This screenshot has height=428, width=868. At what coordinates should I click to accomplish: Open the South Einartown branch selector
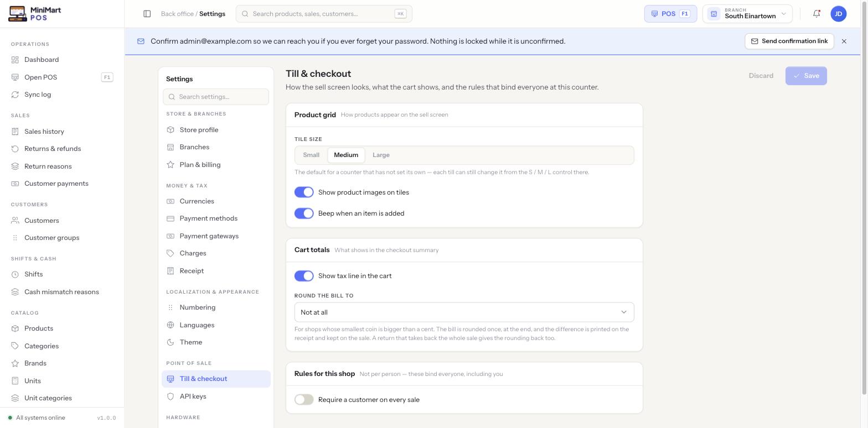tap(747, 14)
